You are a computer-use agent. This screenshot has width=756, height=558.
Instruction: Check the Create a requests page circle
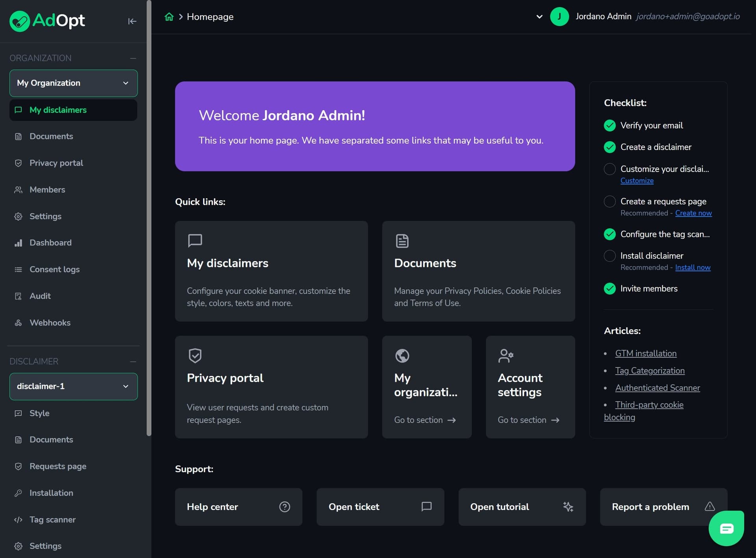pyautogui.click(x=610, y=201)
